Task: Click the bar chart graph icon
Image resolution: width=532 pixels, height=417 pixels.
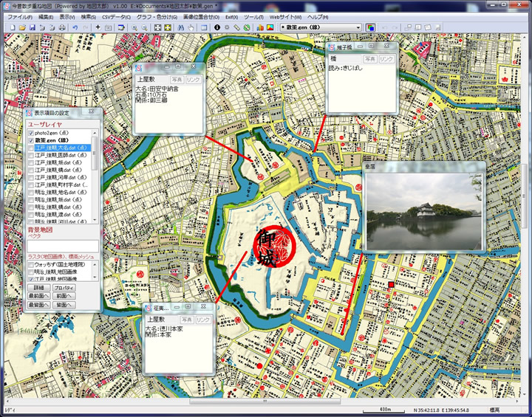Action: pos(259,27)
